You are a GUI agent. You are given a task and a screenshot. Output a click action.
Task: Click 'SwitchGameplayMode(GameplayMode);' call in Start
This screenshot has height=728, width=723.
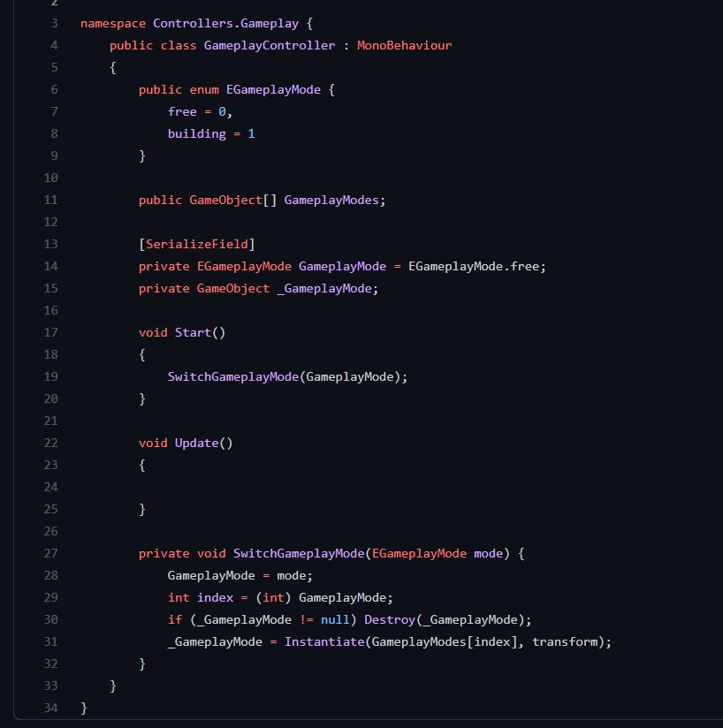pos(287,377)
